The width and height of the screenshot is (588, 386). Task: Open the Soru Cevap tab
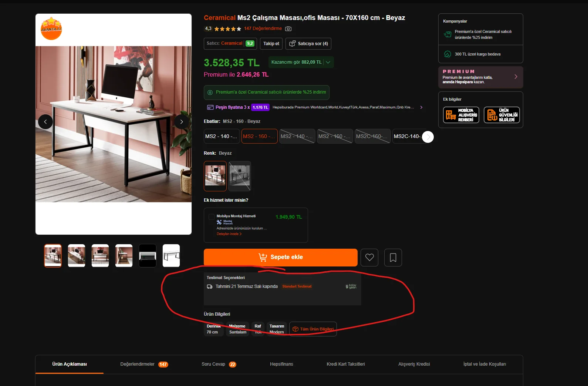click(219, 364)
